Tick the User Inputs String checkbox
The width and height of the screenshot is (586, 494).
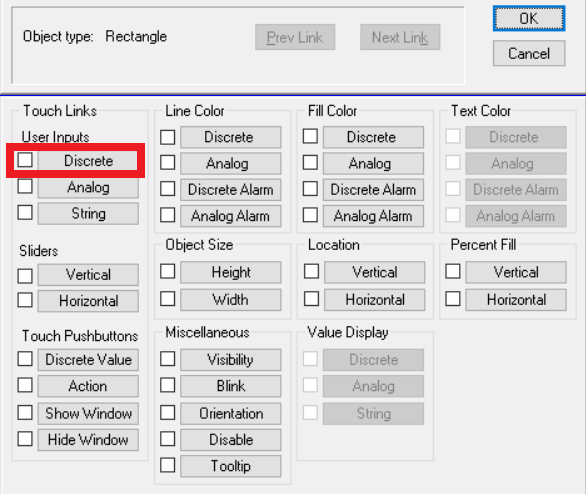(25, 212)
